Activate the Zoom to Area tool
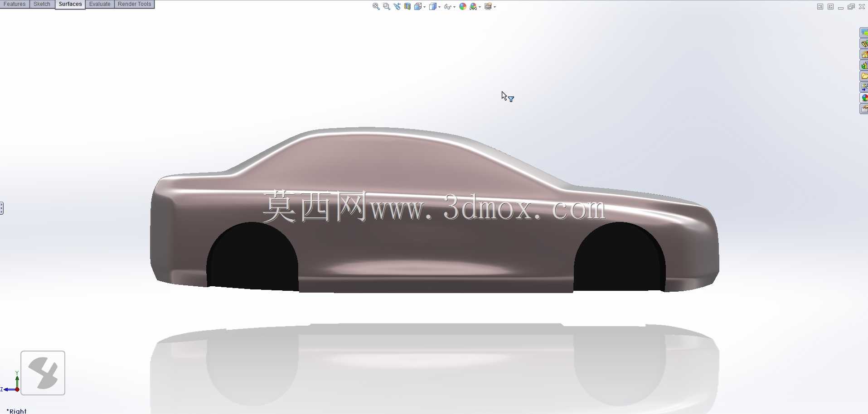The image size is (868, 414). (386, 6)
